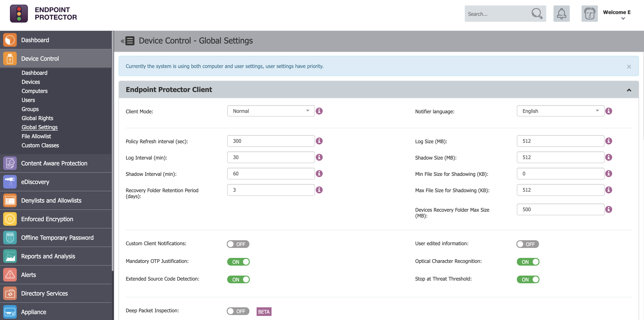
Task: Click the notifications bell icon
Action: tap(561, 14)
